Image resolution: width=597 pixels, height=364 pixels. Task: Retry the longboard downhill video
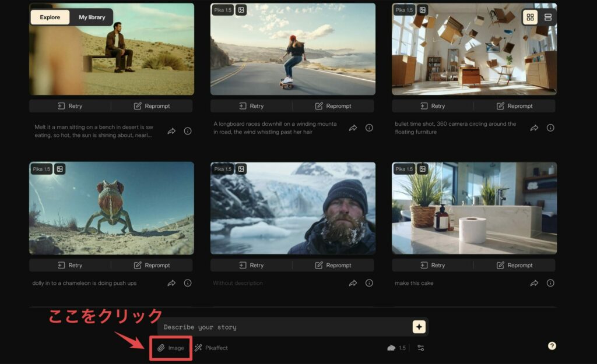click(251, 106)
